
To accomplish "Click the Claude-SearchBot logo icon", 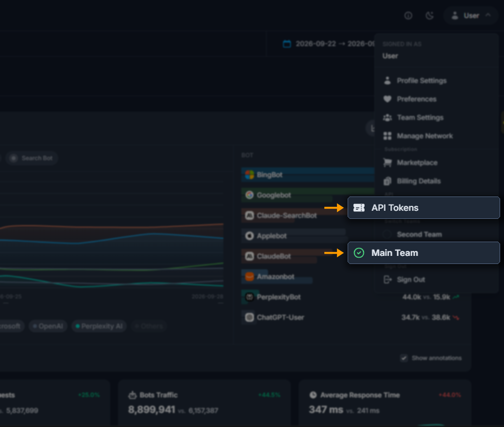I will 250,215.
